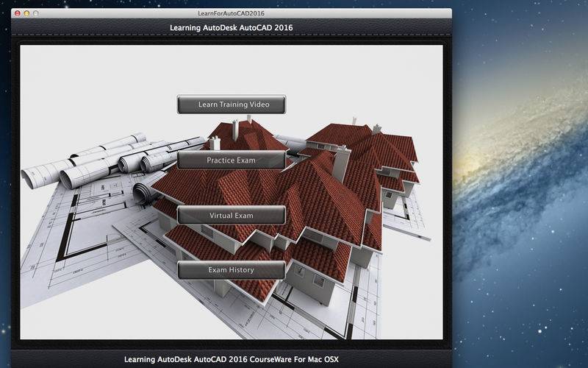This screenshot has width=588, height=368.
Task: View the Exam History
Action: [232, 270]
